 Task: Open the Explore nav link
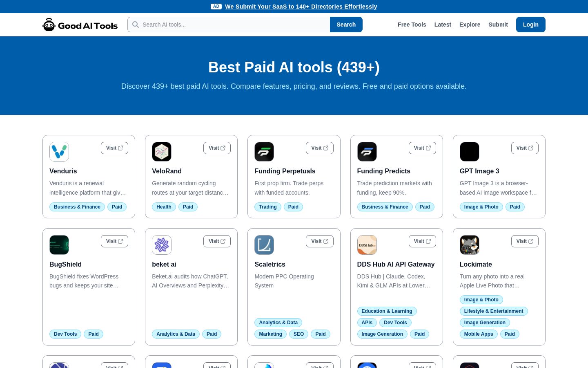(x=470, y=25)
